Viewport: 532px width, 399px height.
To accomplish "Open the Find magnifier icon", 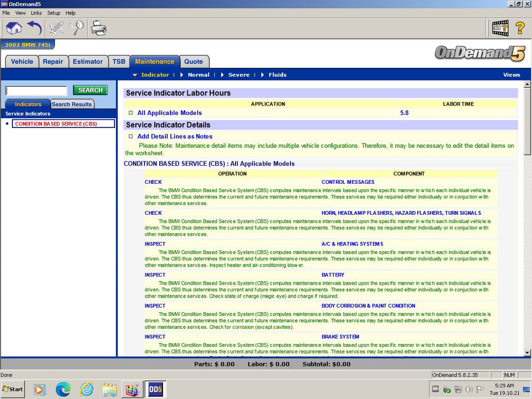I will 76,27.
